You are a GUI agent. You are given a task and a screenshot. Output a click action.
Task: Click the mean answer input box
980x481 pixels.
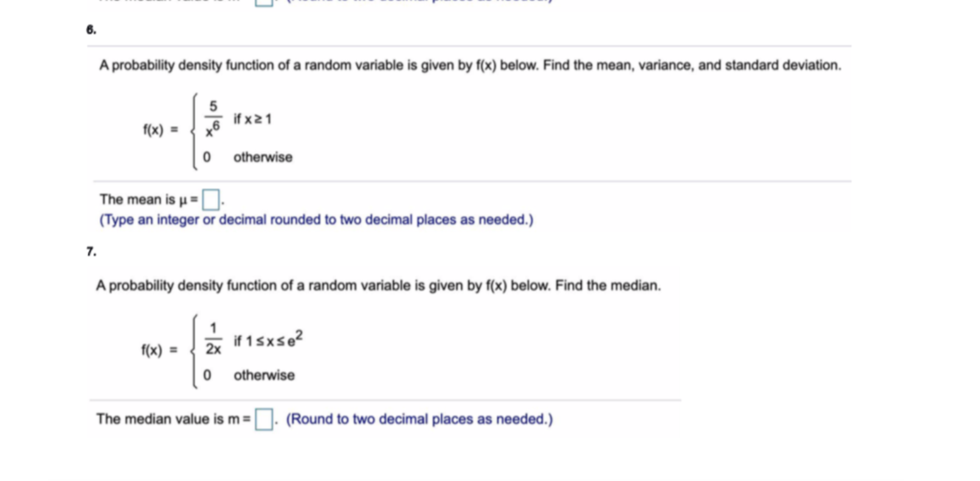210,199
